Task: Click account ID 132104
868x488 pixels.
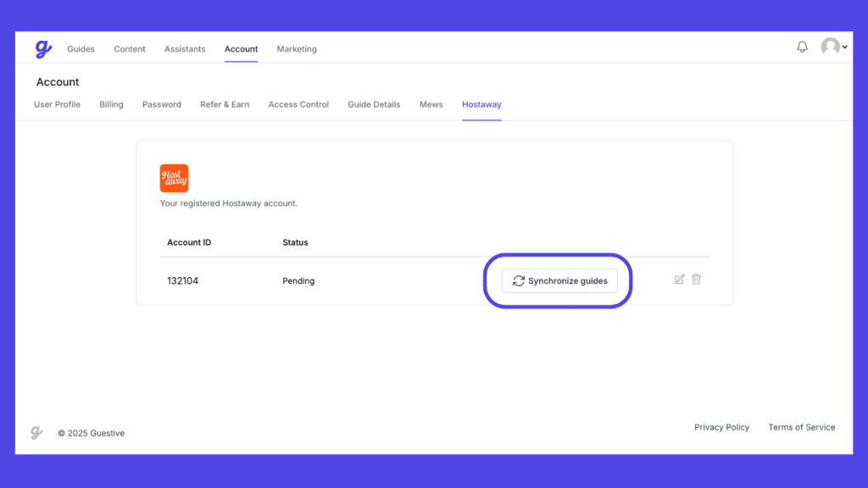Action: coord(183,281)
